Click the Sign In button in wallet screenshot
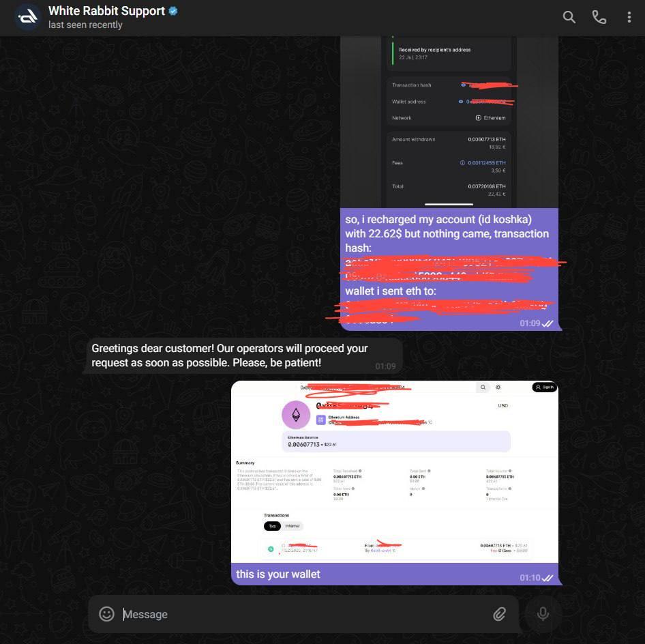 pyautogui.click(x=544, y=387)
